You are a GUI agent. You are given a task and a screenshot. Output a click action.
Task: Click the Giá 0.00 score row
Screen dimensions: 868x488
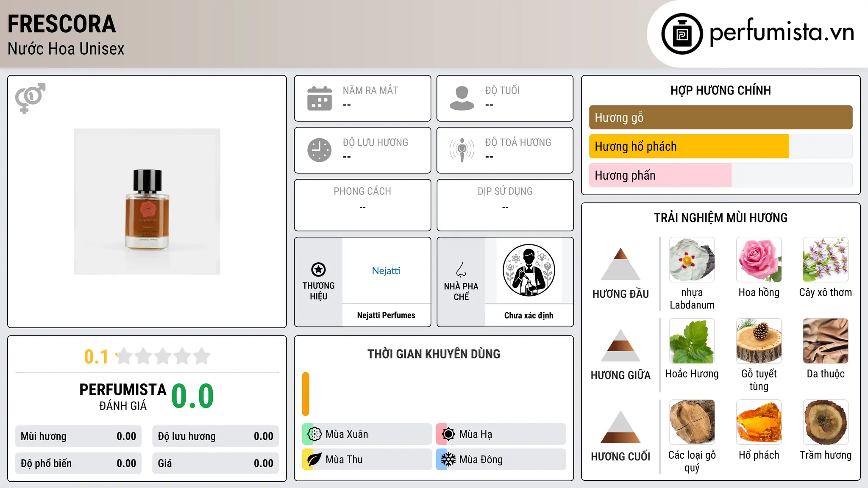click(215, 463)
